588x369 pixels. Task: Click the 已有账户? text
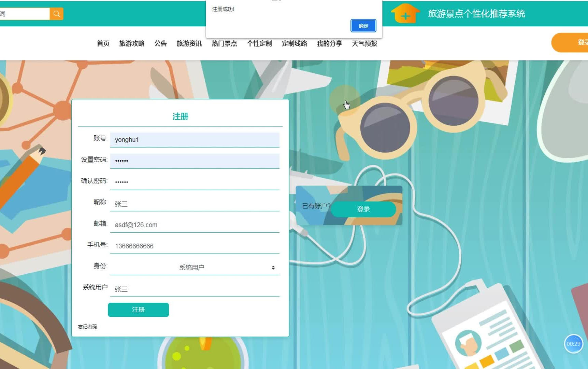click(316, 206)
